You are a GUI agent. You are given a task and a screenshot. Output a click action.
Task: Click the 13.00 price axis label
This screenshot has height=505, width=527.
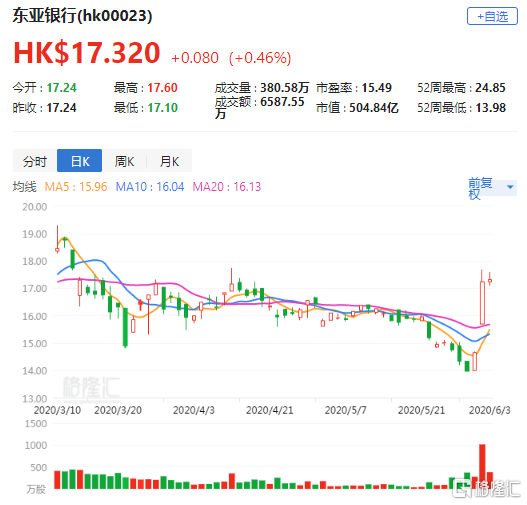(35, 399)
